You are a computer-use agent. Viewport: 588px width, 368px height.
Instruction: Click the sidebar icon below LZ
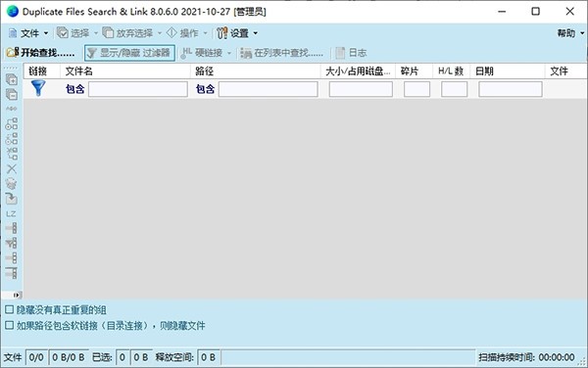point(11,228)
